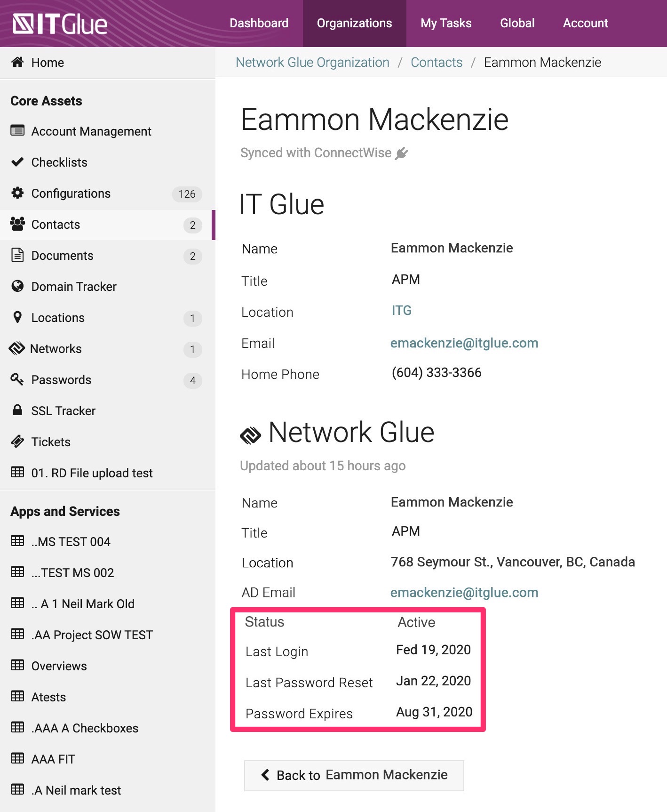Open Documents in the sidebar

[63, 256]
